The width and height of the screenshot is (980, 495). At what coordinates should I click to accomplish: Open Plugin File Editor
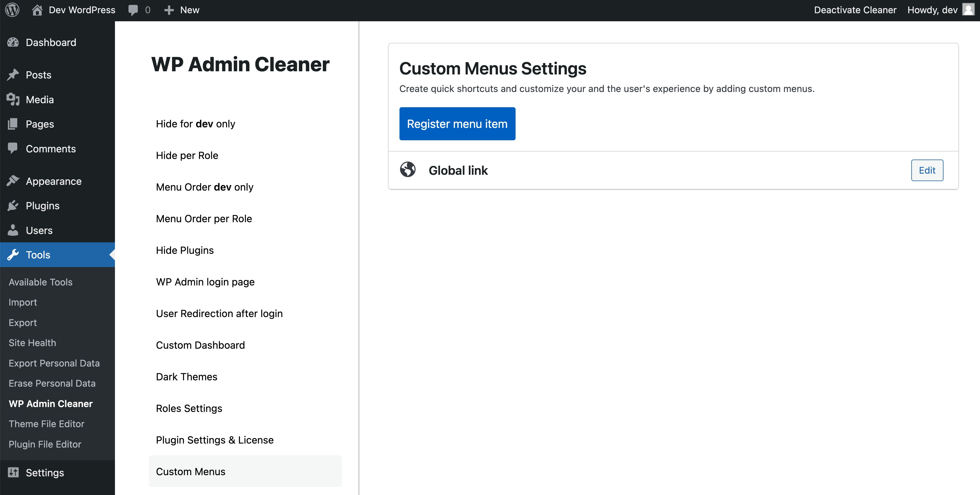(x=45, y=444)
